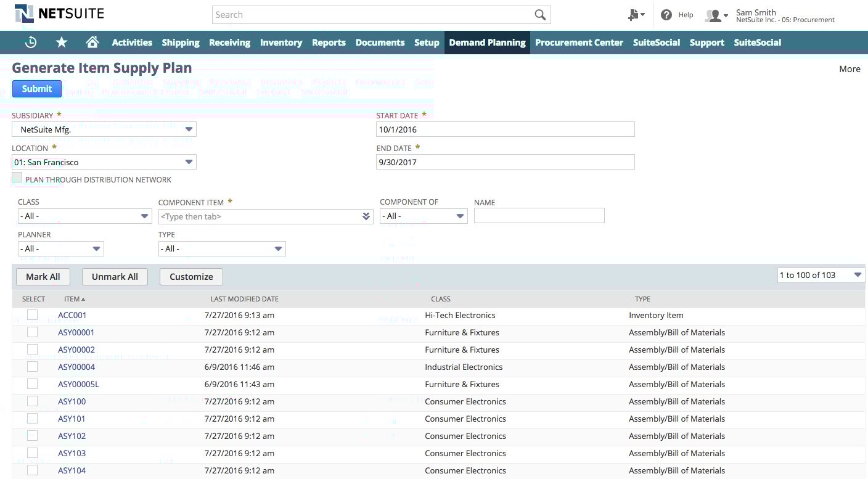The height and width of the screenshot is (479, 868).
Task: Open the Type filter dropdown
Action: click(x=222, y=248)
